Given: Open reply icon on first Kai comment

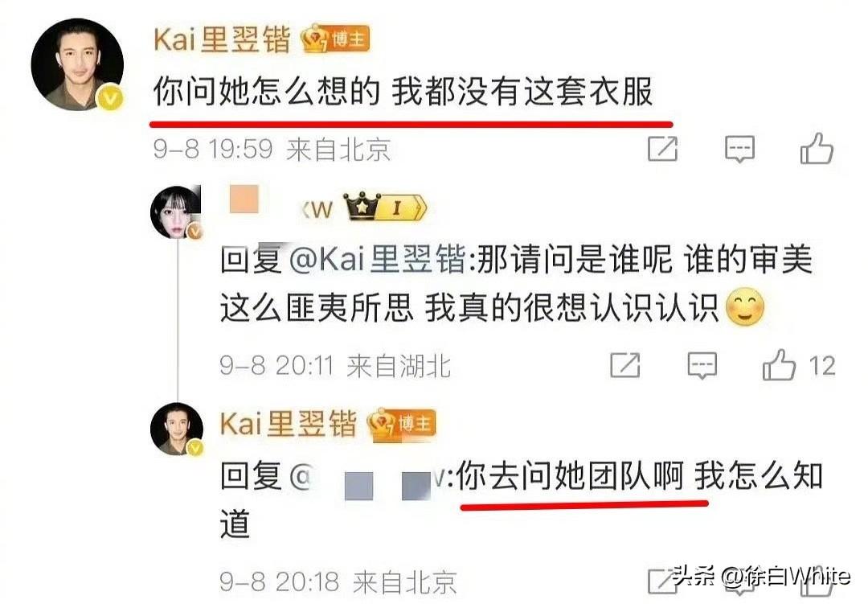Looking at the screenshot, I should [740, 149].
